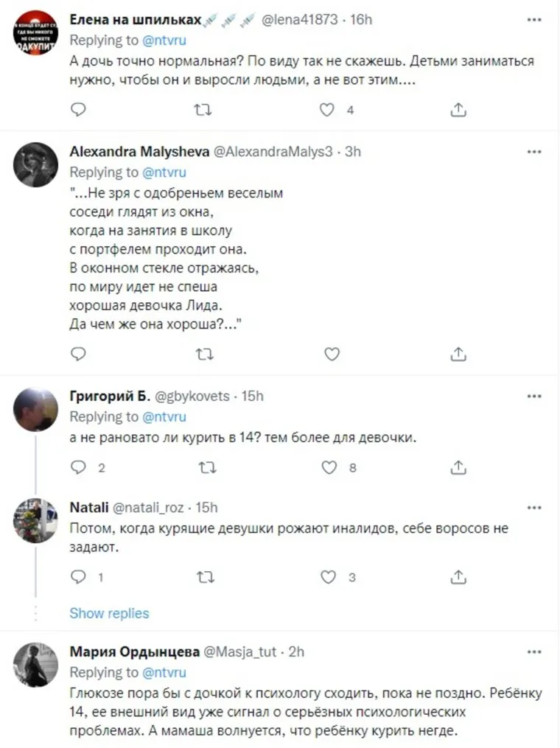560x748 pixels.
Task: Open @ntvru mention in Елена's tweet
Action: point(164,39)
